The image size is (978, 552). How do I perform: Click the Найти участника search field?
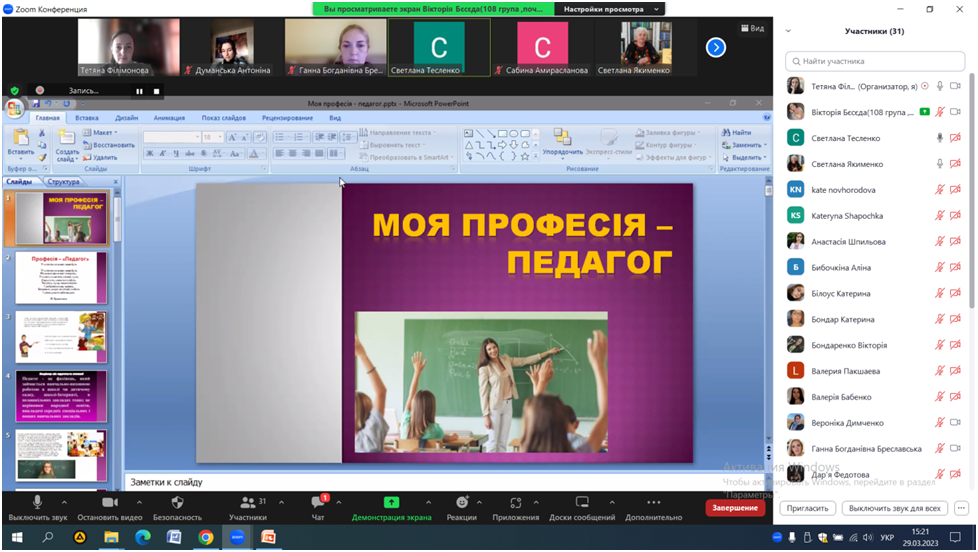click(875, 61)
